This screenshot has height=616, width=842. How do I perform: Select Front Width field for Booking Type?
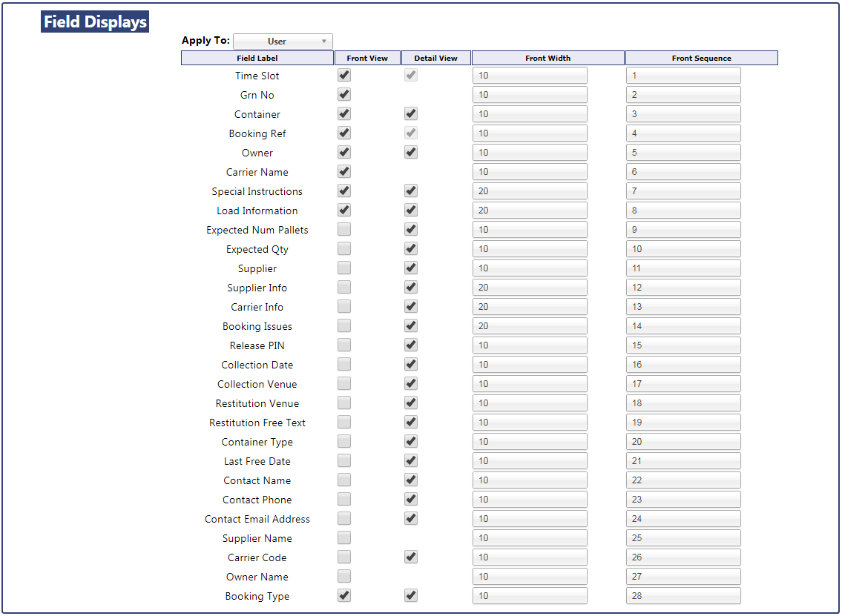[x=530, y=595]
